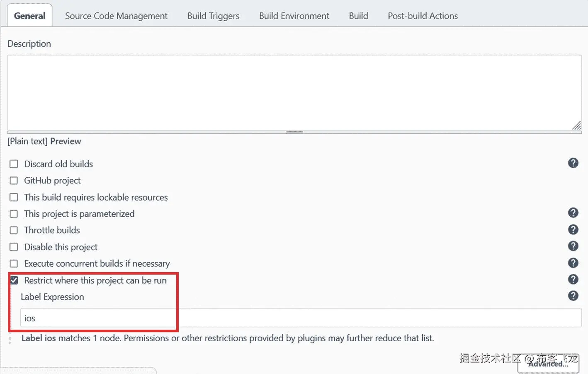Screen dimensions: 588x374
Task: Check Disable this project
Action: coord(14,247)
